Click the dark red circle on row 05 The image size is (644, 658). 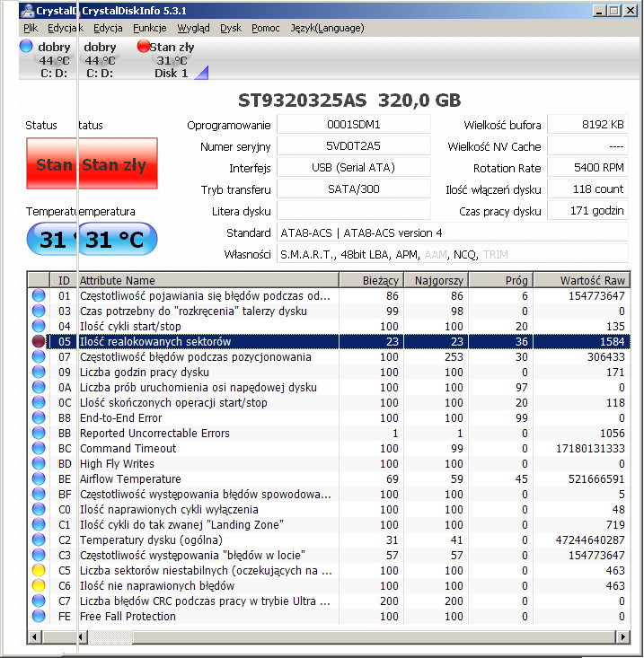tap(39, 341)
